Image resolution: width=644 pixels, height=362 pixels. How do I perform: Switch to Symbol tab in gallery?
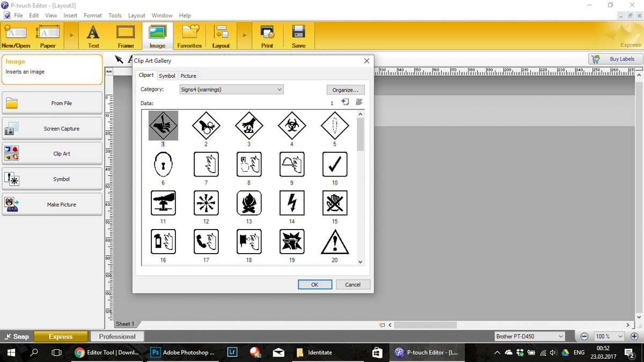click(x=167, y=76)
